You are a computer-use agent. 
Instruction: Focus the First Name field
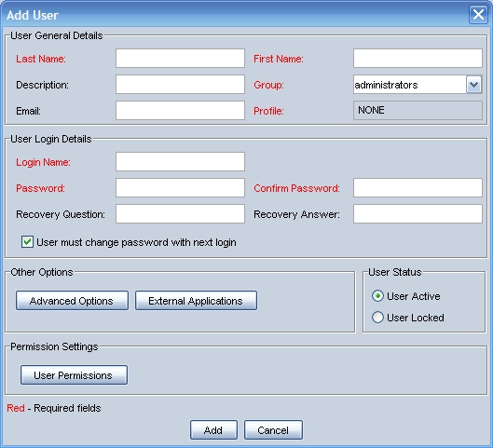[418, 59]
